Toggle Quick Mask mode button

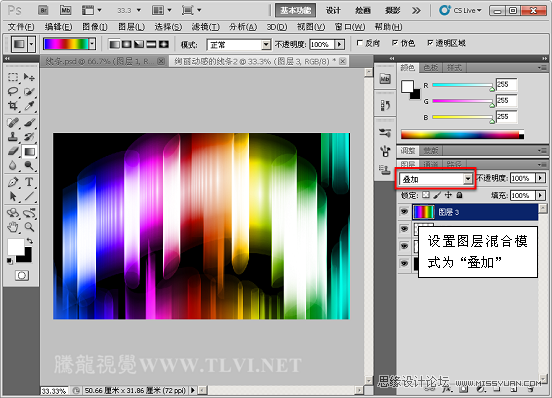22,275
